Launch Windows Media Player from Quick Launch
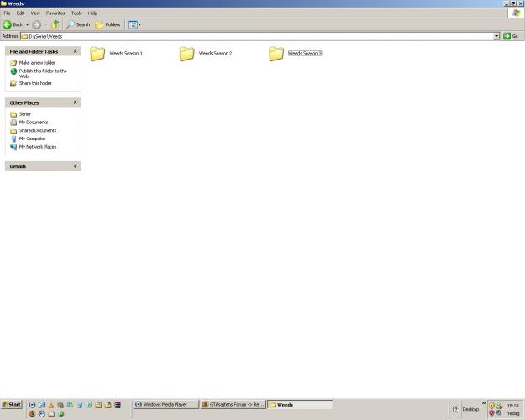The width and height of the screenshot is (525, 420). coord(32,405)
